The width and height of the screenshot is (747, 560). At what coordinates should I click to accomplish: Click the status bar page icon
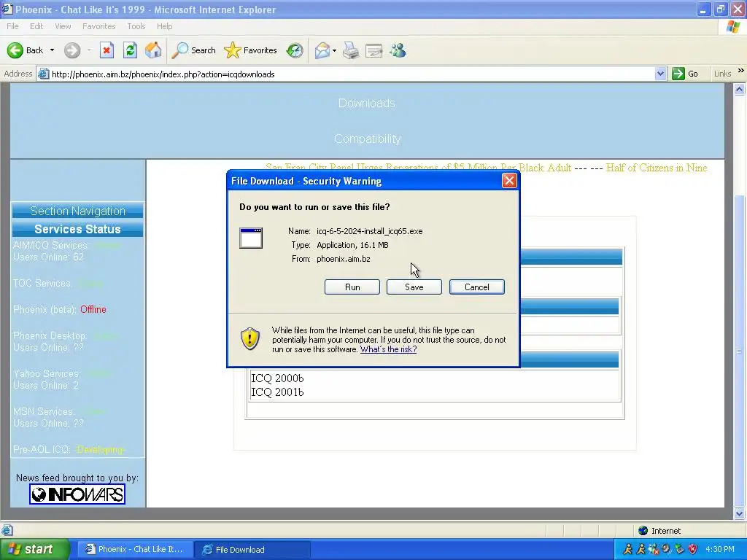(7, 531)
